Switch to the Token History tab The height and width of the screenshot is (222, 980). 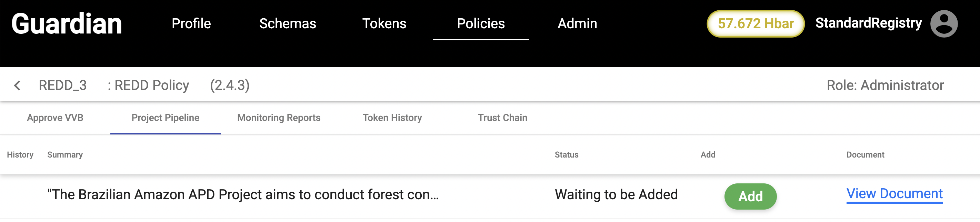[392, 118]
